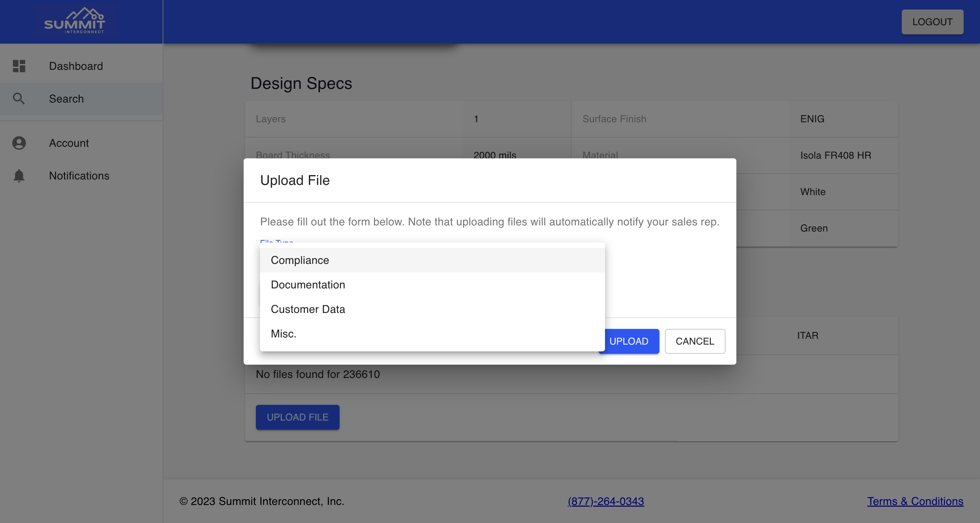
Task: Click 'No files found for 236610' message
Action: tap(318, 374)
